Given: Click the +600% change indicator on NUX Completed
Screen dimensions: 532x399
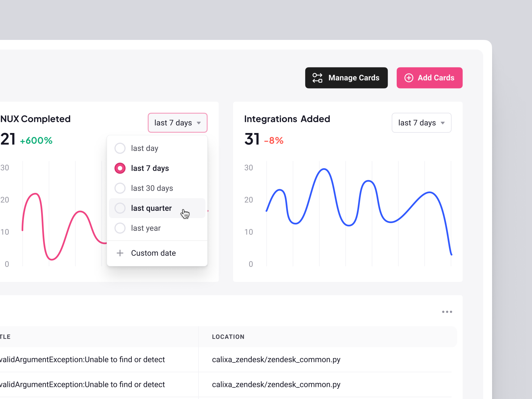Looking at the screenshot, I should (x=37, y=140).
